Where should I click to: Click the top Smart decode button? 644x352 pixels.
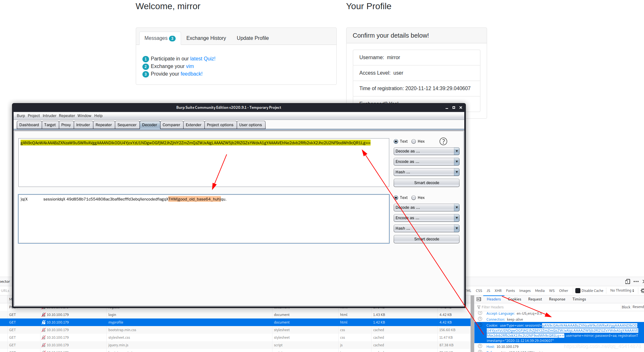426,183
